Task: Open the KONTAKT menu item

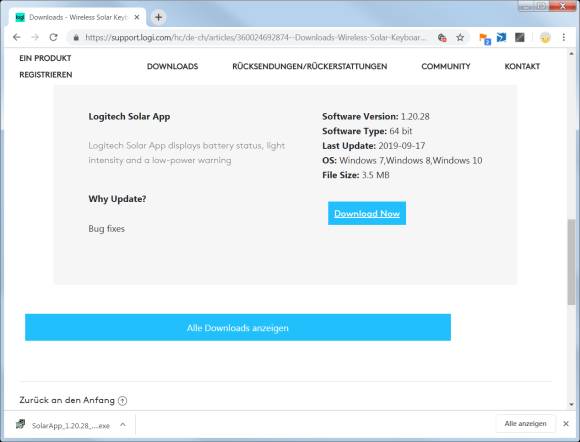Action: point(522,66)
